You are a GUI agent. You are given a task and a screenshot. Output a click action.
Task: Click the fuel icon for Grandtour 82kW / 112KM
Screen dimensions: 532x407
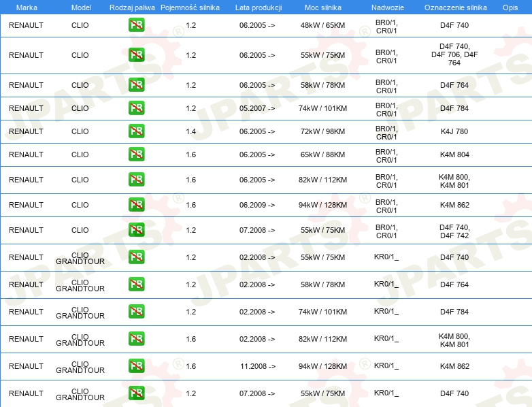[x=136, y=339]
